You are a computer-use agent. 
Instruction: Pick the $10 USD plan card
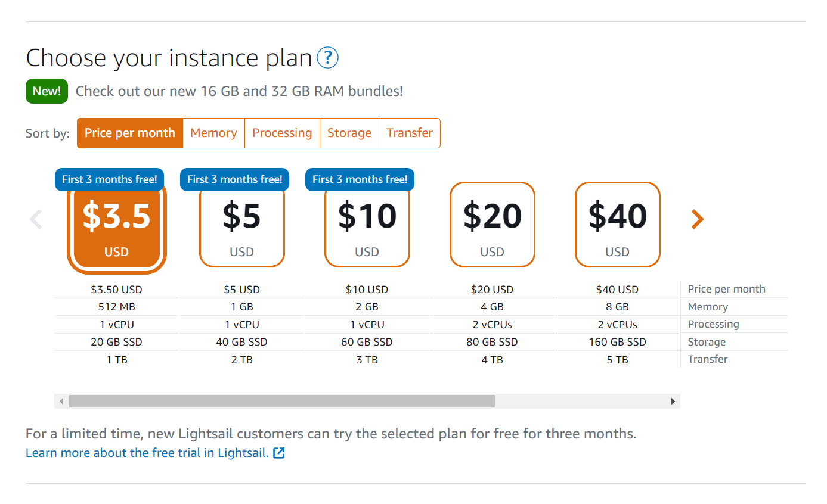(367, 226)
